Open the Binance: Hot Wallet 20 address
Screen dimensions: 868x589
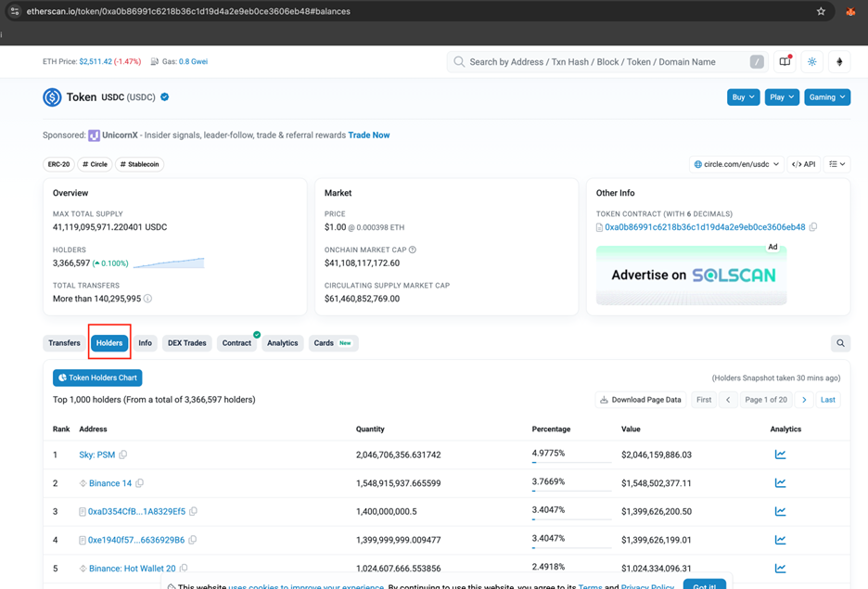click(x=133, y=569)
